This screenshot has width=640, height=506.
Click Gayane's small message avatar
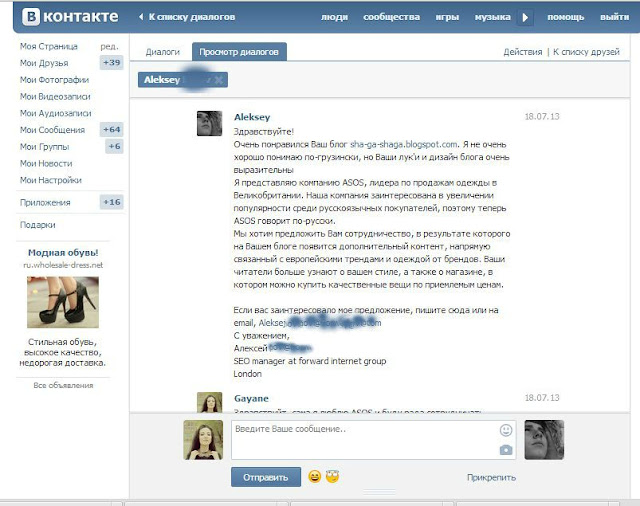coord(209,402)
